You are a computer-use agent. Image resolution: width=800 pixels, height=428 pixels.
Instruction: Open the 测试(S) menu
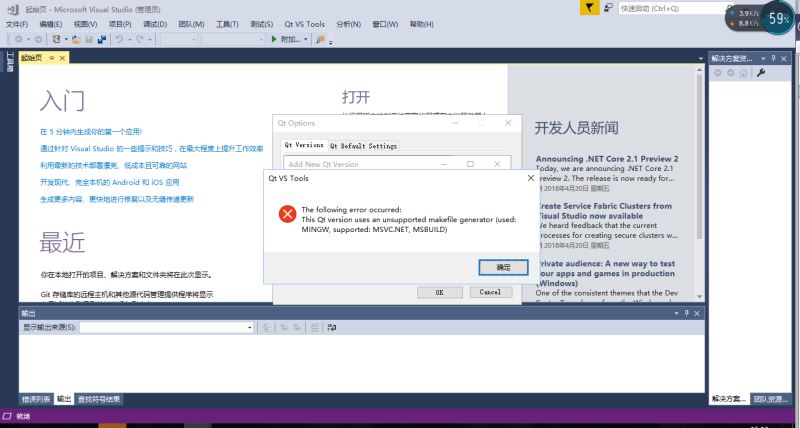[x=262, y=24]
